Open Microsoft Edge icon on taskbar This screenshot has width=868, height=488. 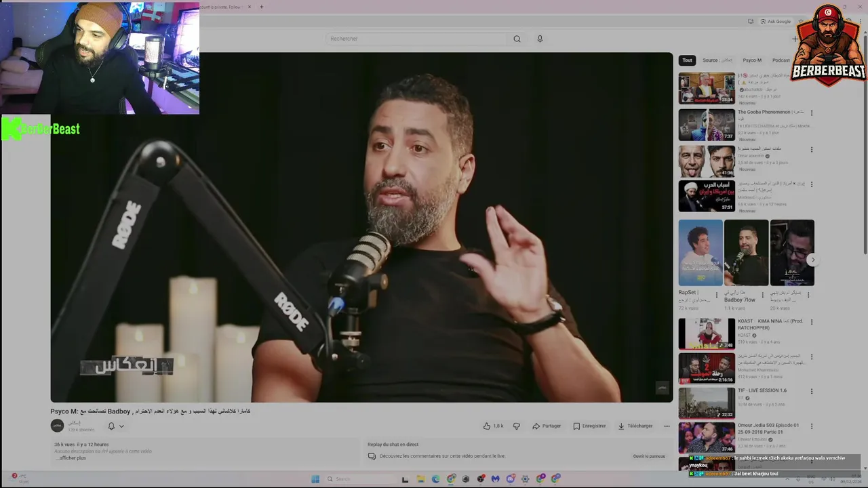tap(436, 479)
